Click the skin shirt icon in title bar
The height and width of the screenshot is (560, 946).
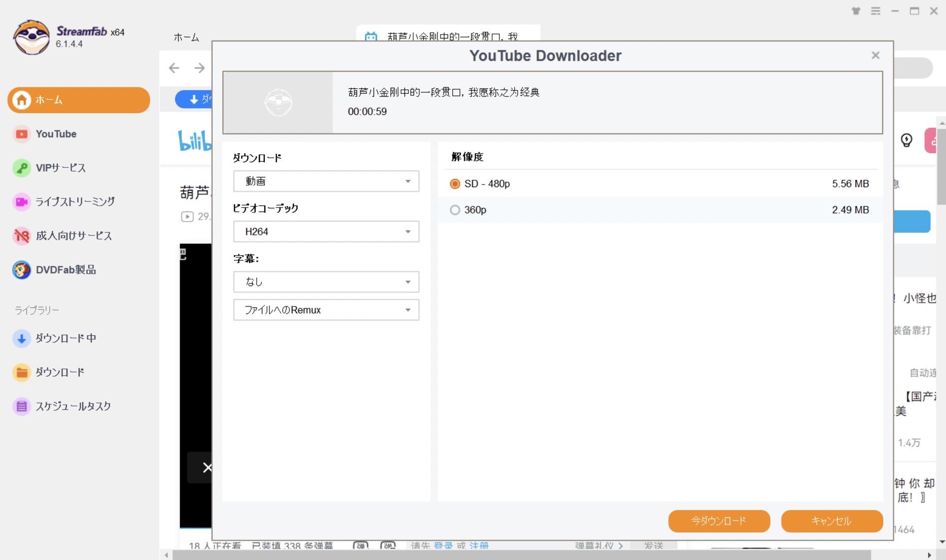click(856, 11)
